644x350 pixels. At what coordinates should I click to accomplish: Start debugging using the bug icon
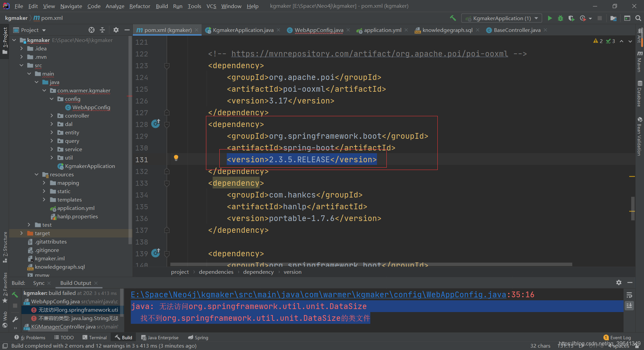click(560, 18)
